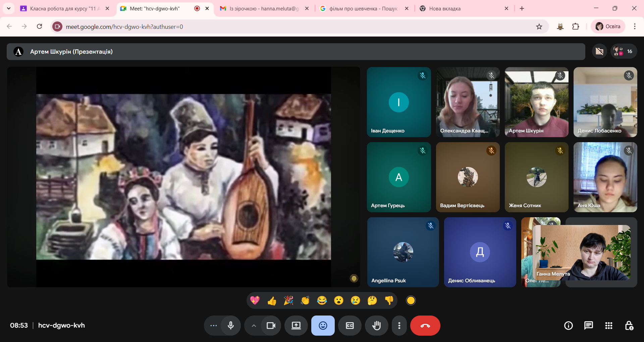Open the Освіта profile menu
The height and width of the screenshot is (342, 644).
[x=608, y=26]
